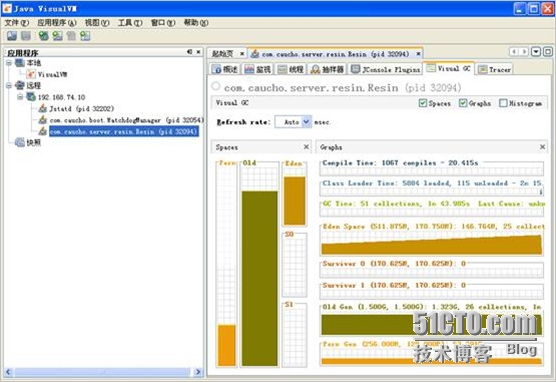The width and height of the screenshot is (556, 382).
Task: Open the Refresh rate Auto dropdown
Action: point(306,122)
